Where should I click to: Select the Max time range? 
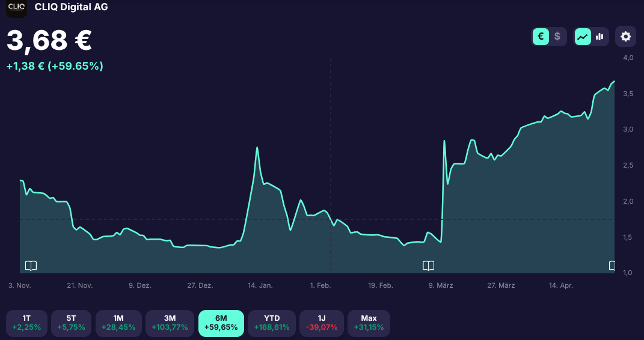click(369, 323)
